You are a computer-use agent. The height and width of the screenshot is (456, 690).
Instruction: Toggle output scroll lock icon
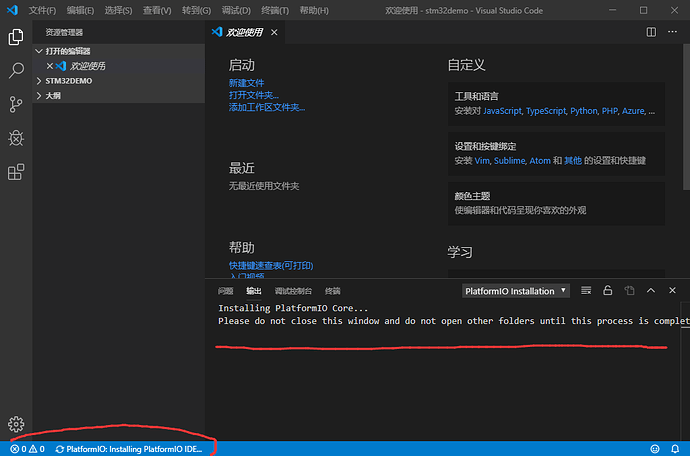(608, 291)
